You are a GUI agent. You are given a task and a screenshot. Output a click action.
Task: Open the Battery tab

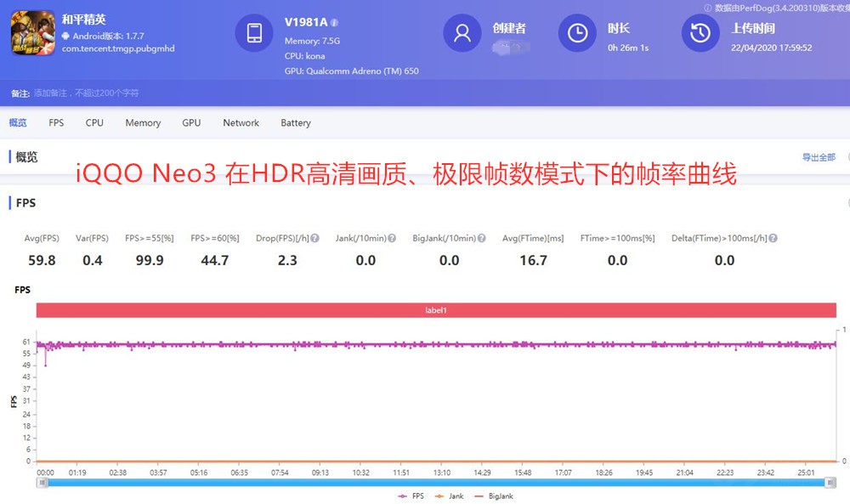click(x=296, y=123)
